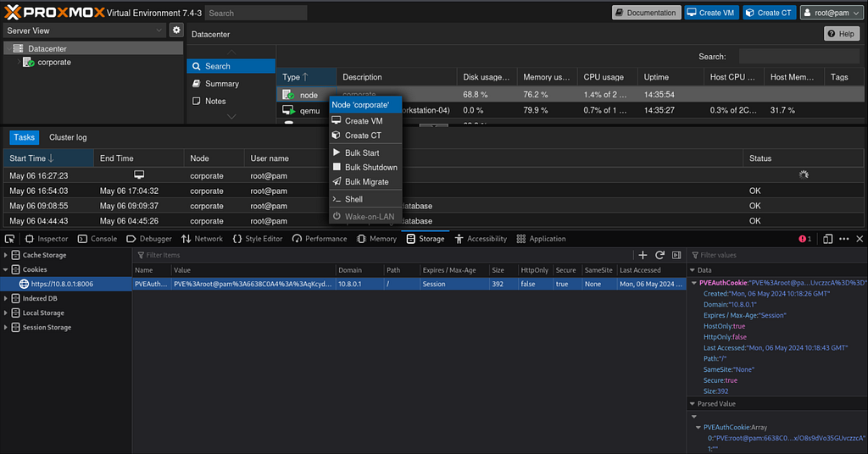Choose Bulk Shutdown in context menu
Screen dimensions: 868x454
tap(365, 167)
